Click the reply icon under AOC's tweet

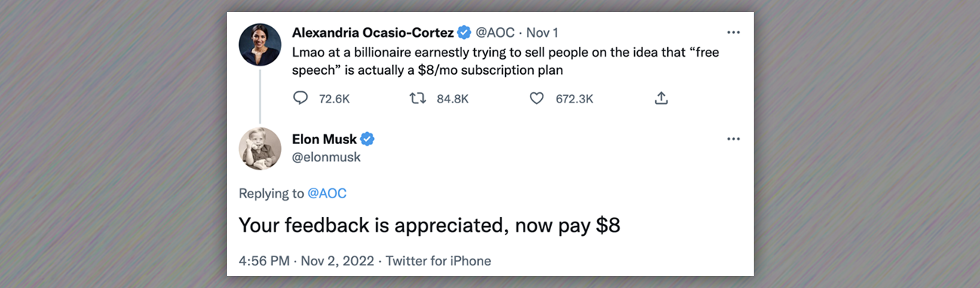click(x=300, y=98)
